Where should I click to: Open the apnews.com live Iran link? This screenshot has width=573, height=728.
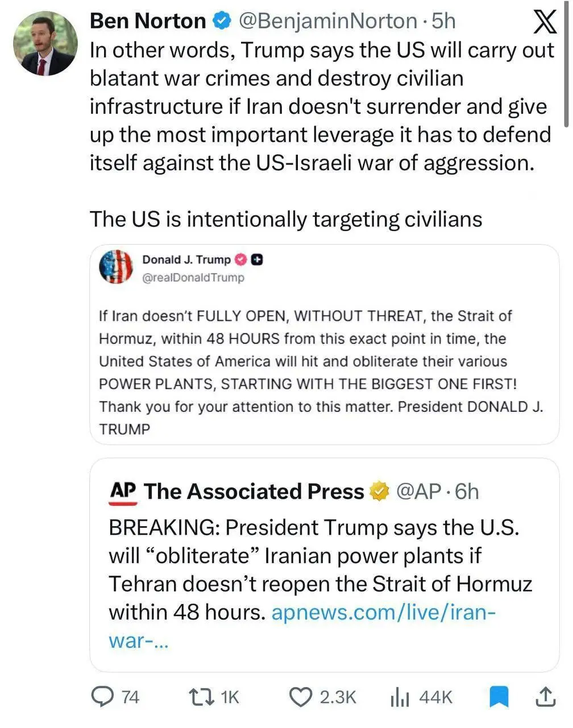[383, 613]
